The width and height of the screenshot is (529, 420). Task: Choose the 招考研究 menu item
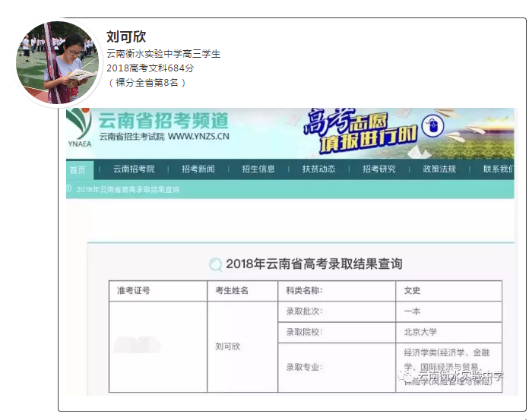tap(379, 169)
